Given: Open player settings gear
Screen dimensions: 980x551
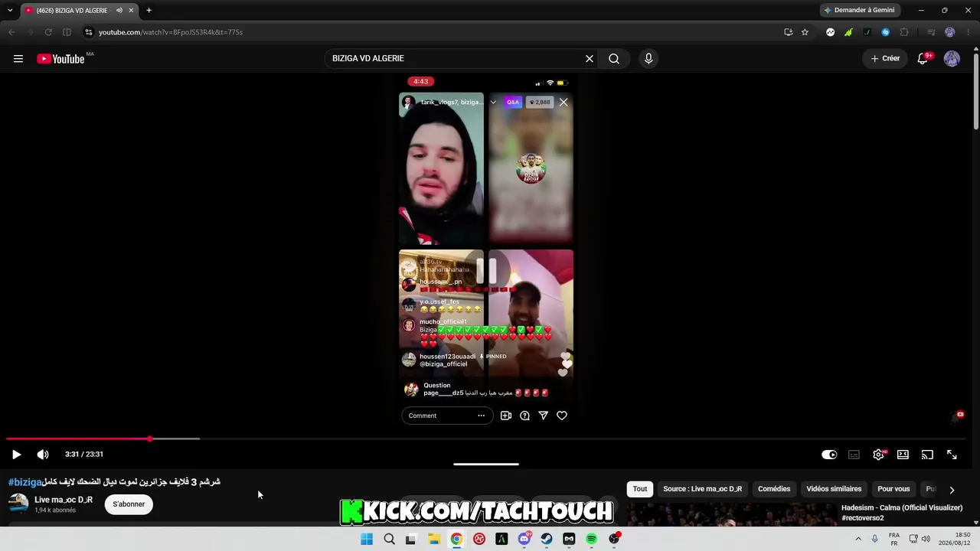Looking at the screenshot, I should [878, 455].
